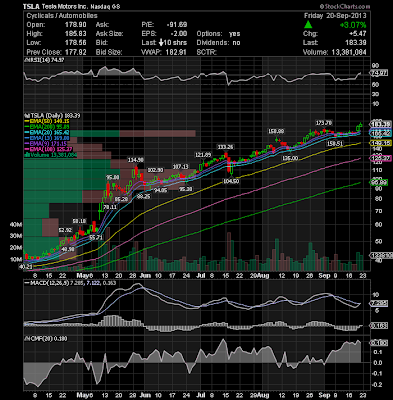Click the date Friday 20-Sep-2013
Viewport: 393px width, 400px height.
coord(335,16)
